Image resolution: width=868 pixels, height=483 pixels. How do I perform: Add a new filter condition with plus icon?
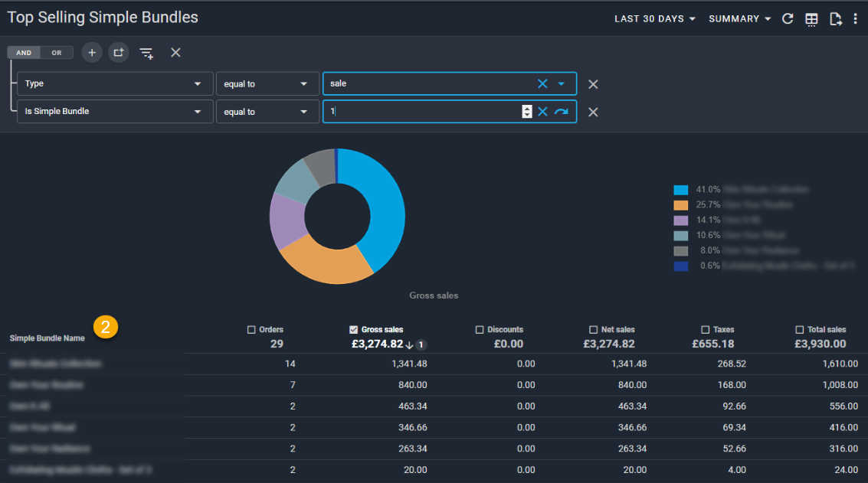pos(92,53)
